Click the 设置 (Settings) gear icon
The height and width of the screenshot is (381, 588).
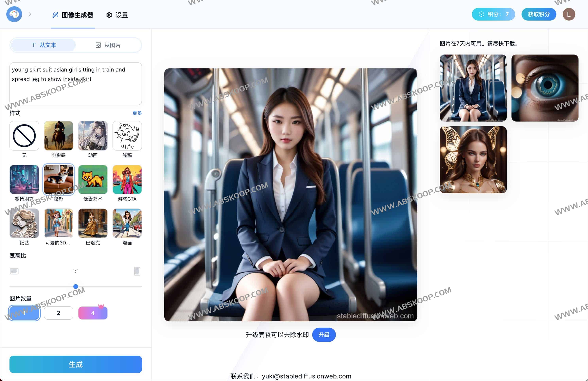coord(109,15)
